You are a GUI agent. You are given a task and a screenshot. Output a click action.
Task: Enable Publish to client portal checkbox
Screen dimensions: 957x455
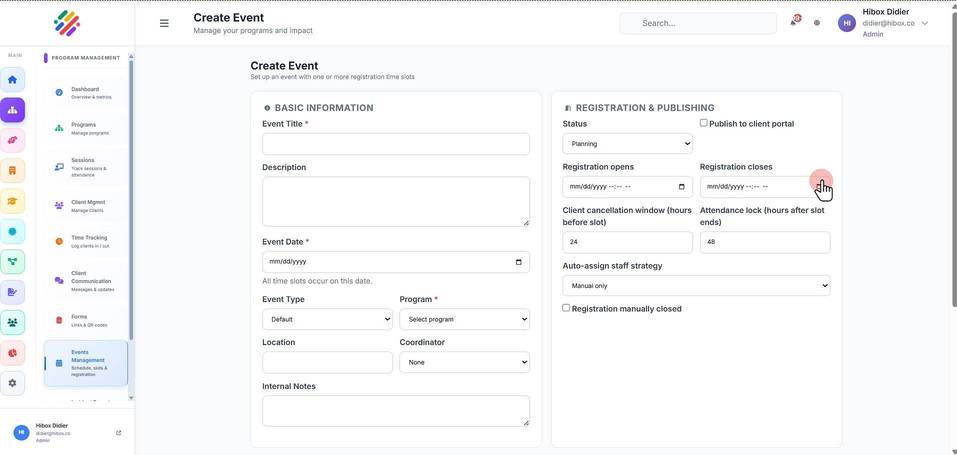pos(704,123)
